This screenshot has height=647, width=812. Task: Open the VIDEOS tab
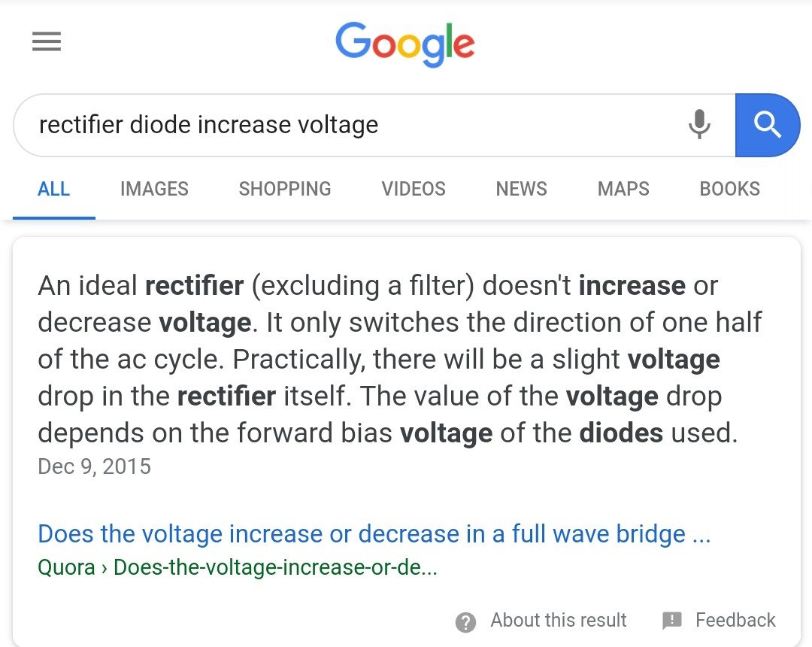414,189
